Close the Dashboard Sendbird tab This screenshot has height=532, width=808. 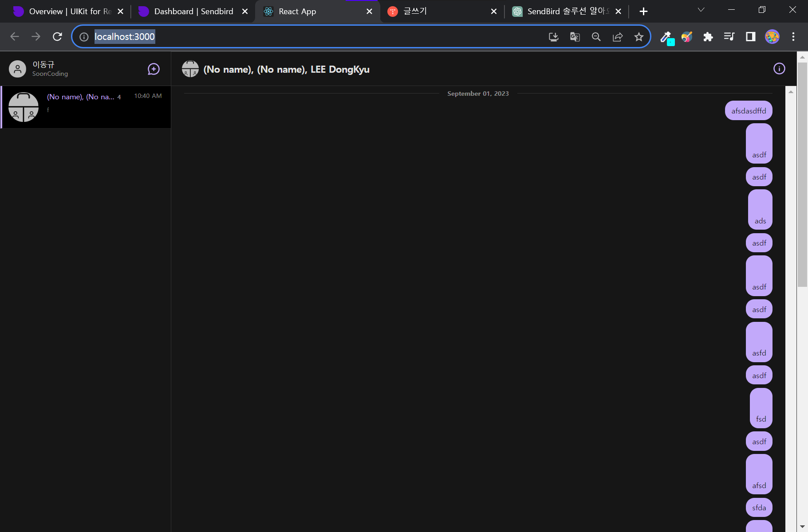click(x=245, y=12)
